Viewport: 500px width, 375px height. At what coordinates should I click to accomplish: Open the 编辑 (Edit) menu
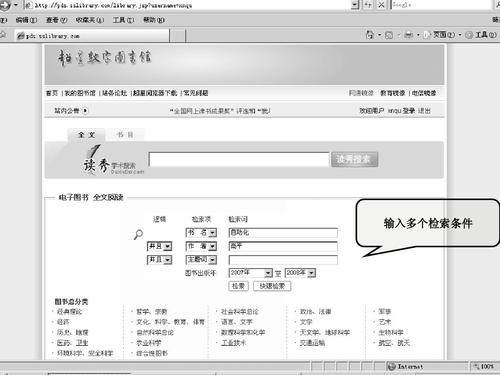[x=26, y=20]
